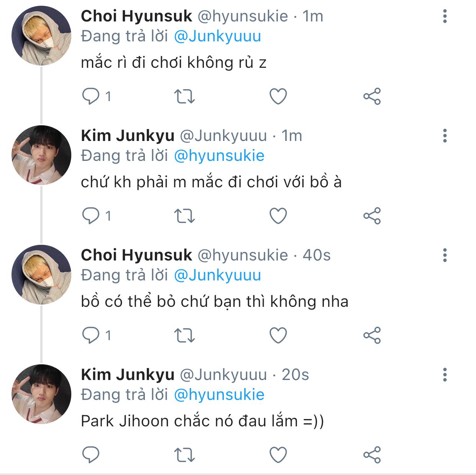Reply to Kim Junkyu's 20s tweet
This screenshot has height=475, width=476.
pyautogui.click(x=91, y=455)
